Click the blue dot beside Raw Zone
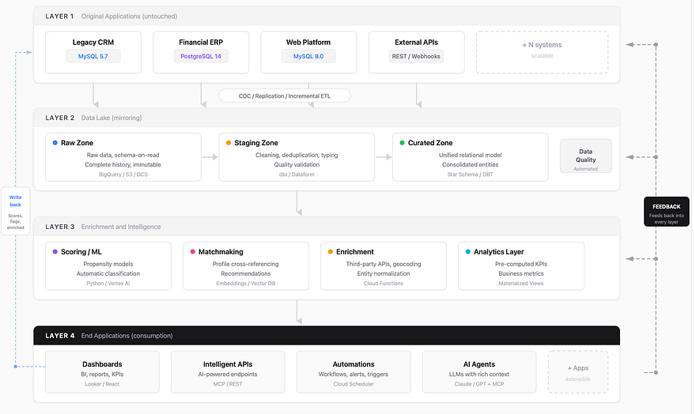 pyautogui.click(x=54, y=143)
